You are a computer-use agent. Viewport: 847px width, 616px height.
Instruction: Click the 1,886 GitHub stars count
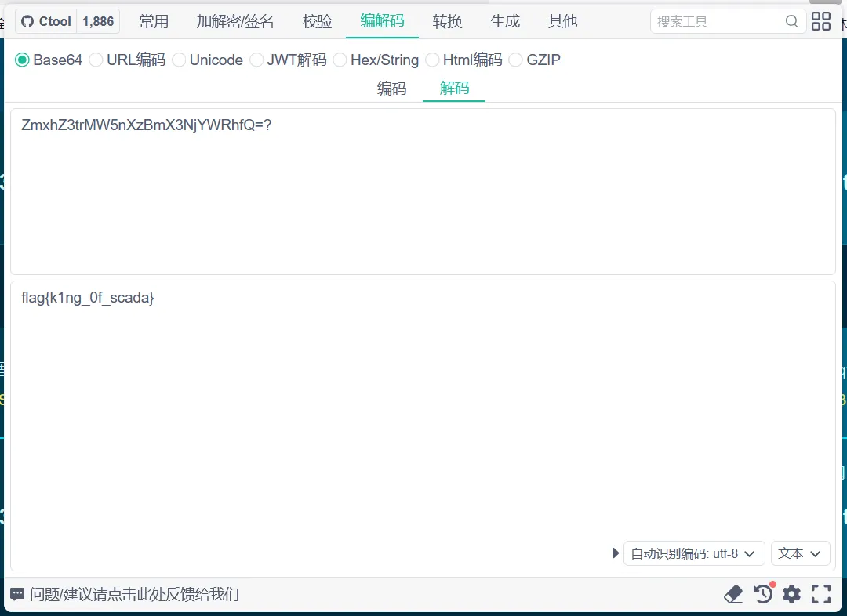tap(98, 21)
